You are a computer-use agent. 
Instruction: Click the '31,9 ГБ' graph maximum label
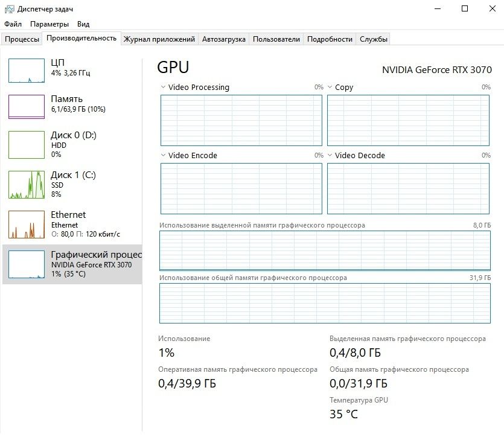pyautogui.click(x=480, y=278)
